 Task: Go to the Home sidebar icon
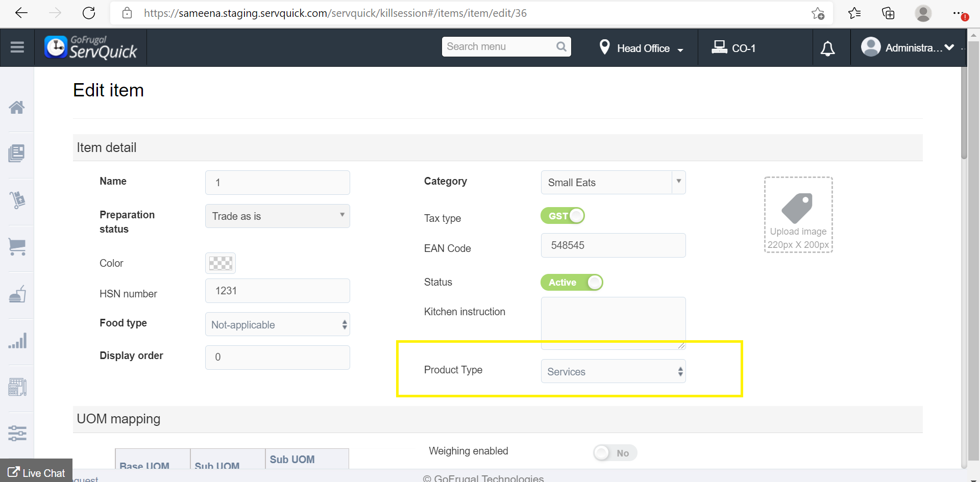pyautogui.click(x=17, y=107)
